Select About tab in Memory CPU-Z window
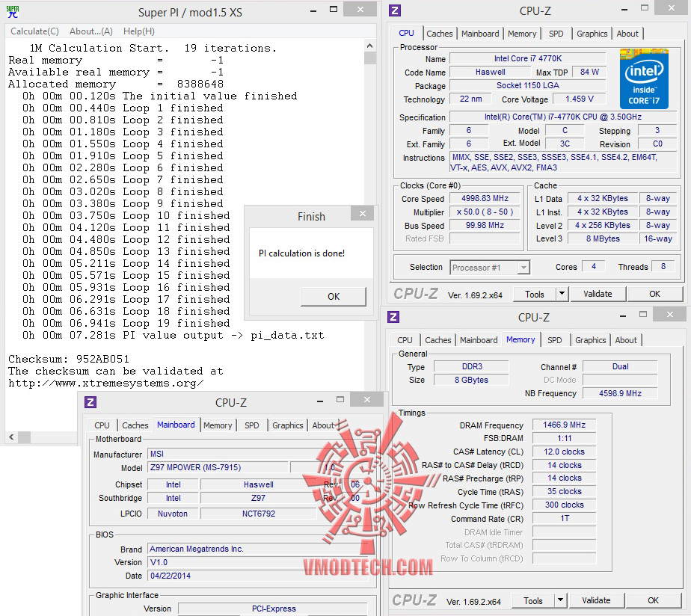 pyautogui.click(x=626, y=340)
